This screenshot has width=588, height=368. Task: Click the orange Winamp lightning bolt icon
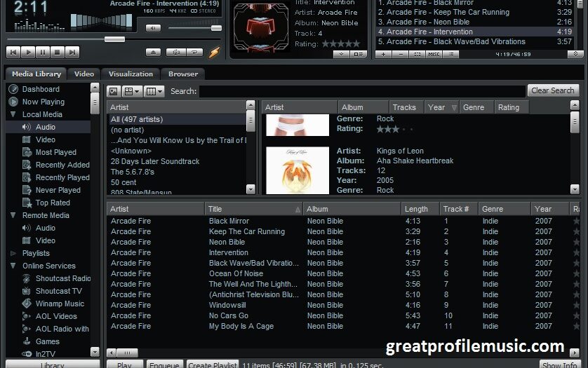[x=214, y=52]
